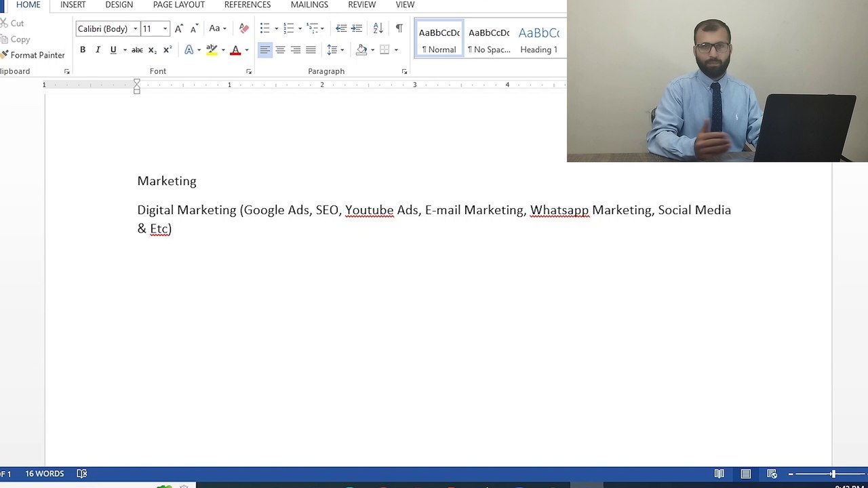868x488 pixels.
Task: Justify the paragraph text
Action: point(311,49)
